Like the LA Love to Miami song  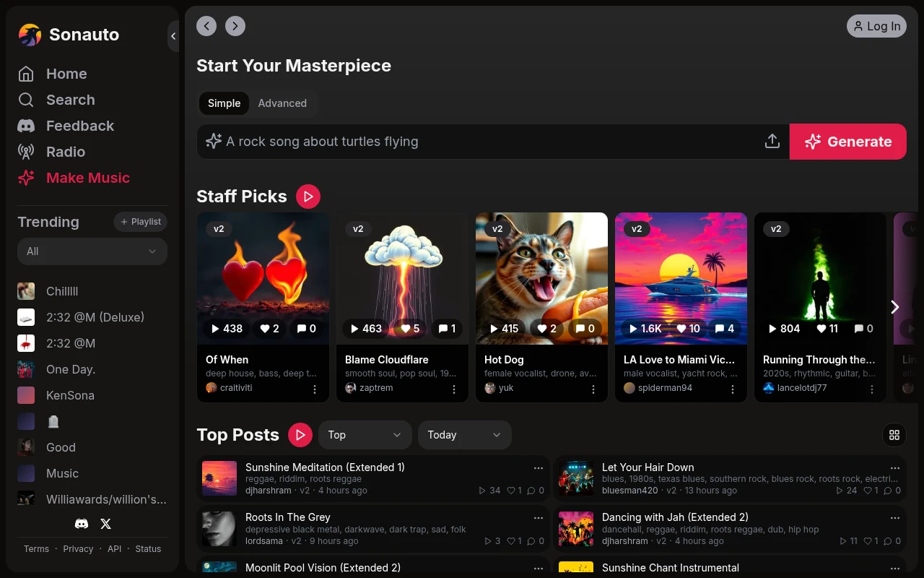[x=688, y=329]
